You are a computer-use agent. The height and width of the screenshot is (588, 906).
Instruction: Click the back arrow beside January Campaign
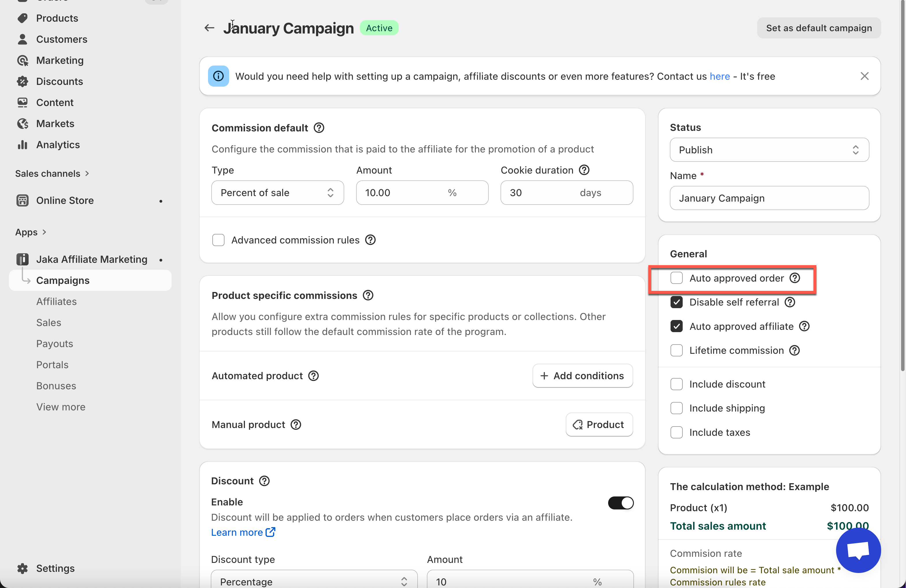(x=209, y=28)
